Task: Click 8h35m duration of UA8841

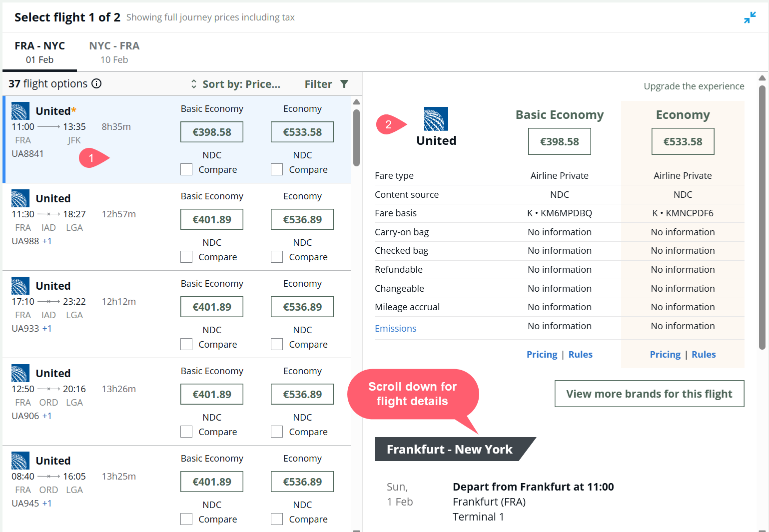Action: [116, 126]
